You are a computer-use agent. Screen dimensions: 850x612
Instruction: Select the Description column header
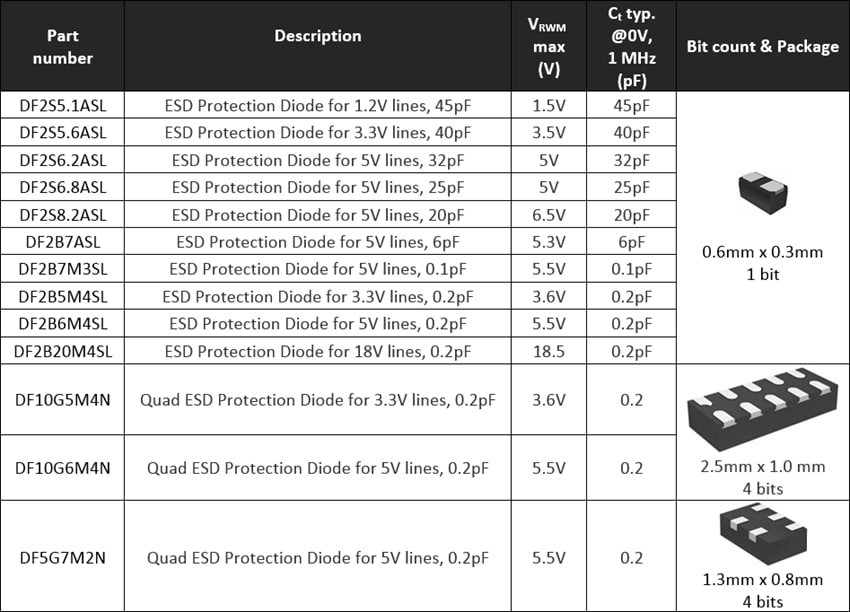[x=318, y=36]
